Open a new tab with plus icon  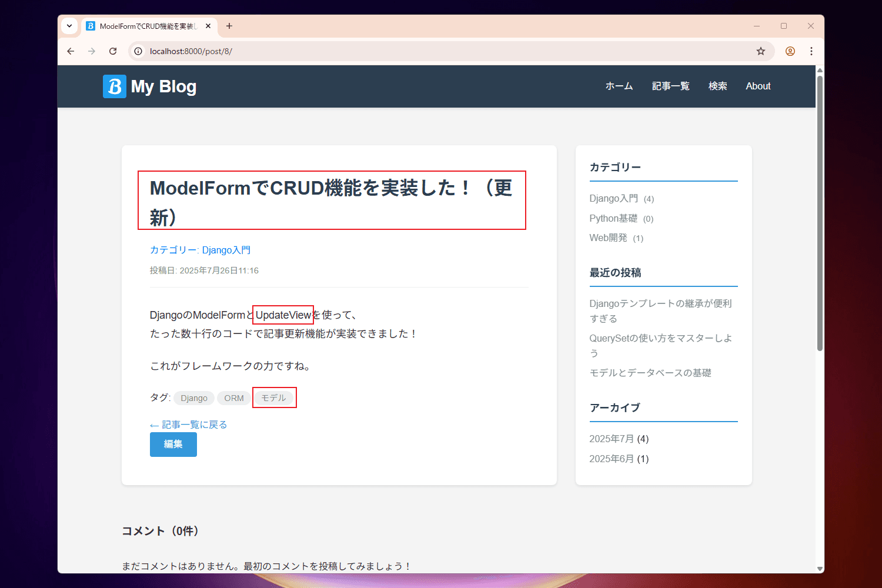[x=229, y=26]
